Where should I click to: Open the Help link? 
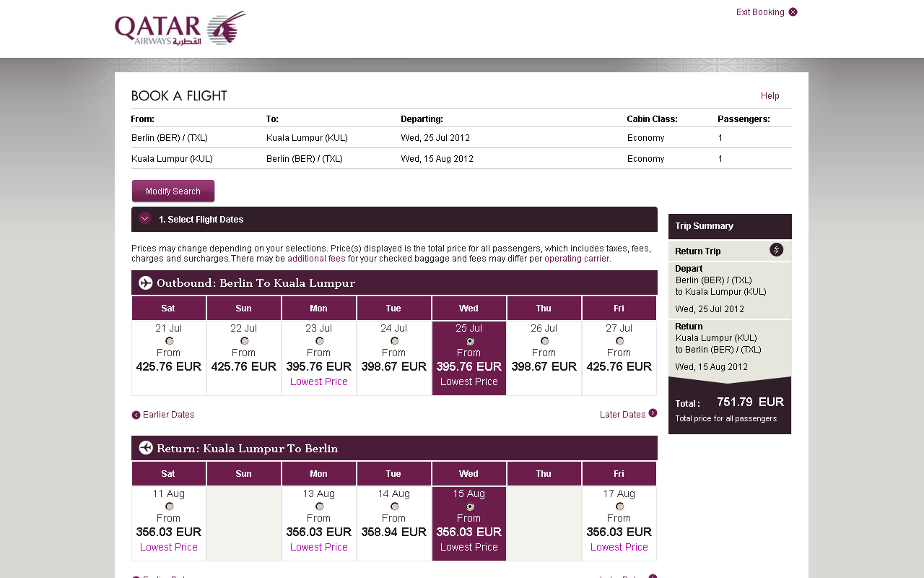[x=770, y=96]
